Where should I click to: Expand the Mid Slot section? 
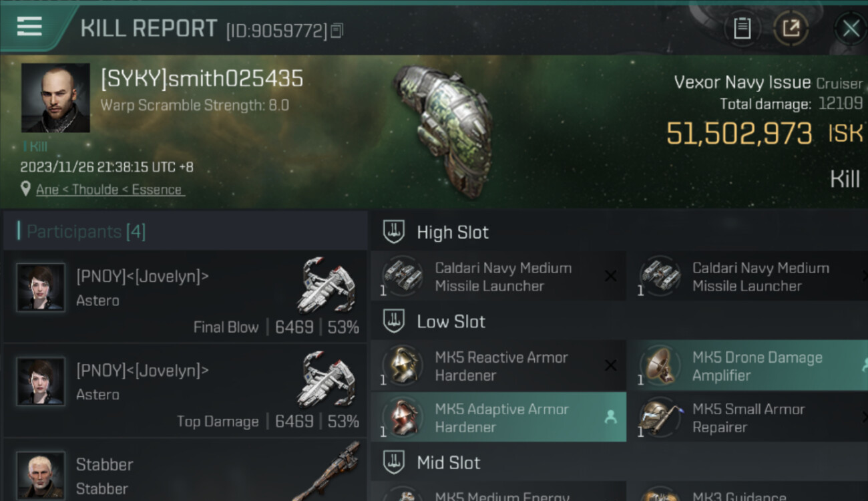[x=394, y=463]
